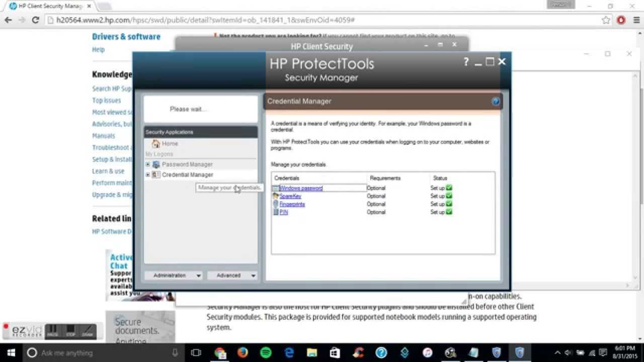Expand the Password Manager tree node
Image resolution: width=644 pixels, height=362 pixels.
[147, 164]
